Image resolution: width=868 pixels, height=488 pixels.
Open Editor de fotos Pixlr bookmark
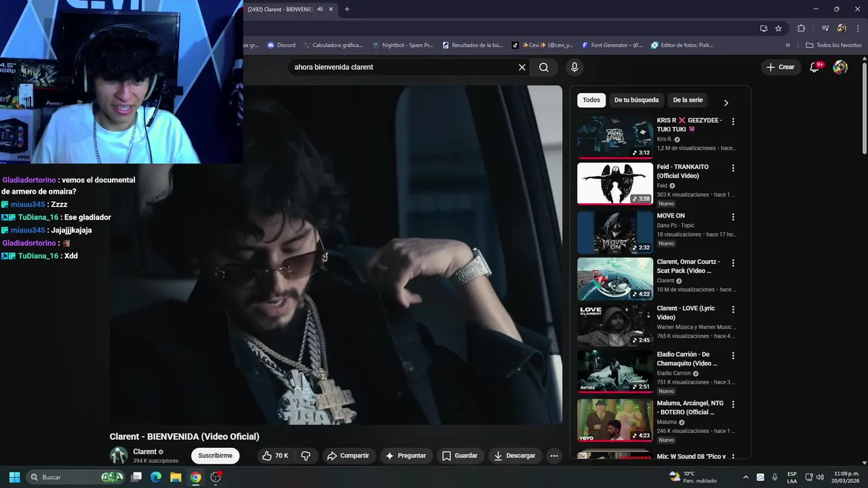pyautogui.click(x=682, y=45)
